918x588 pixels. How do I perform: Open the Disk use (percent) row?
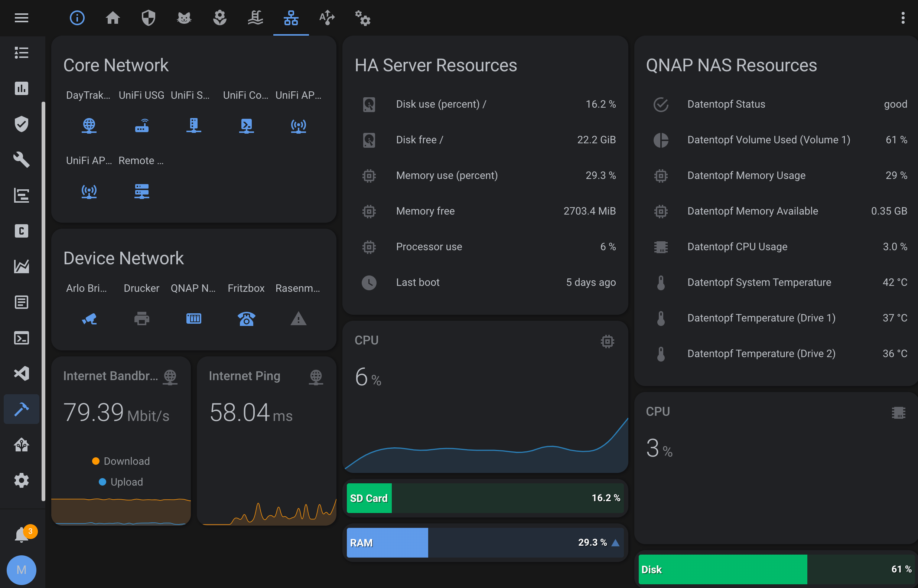pos(485,104)
